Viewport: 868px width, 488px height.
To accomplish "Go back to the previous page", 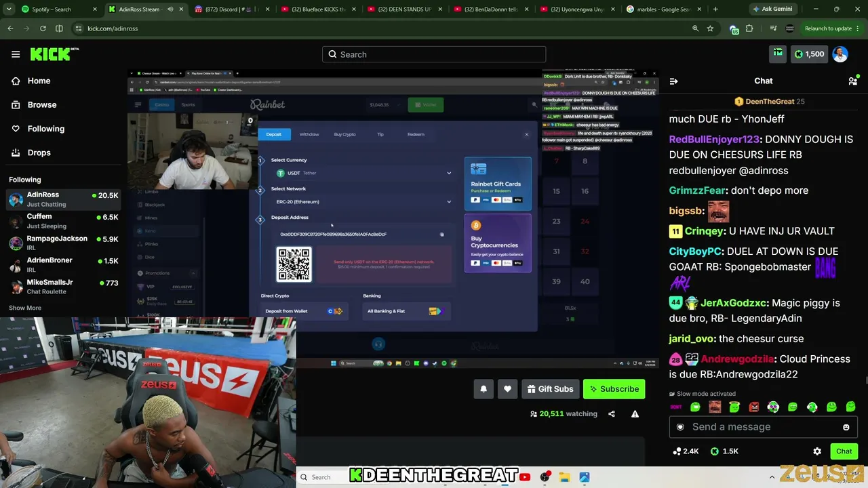I will pyautogui.click(x=10, y=28).
